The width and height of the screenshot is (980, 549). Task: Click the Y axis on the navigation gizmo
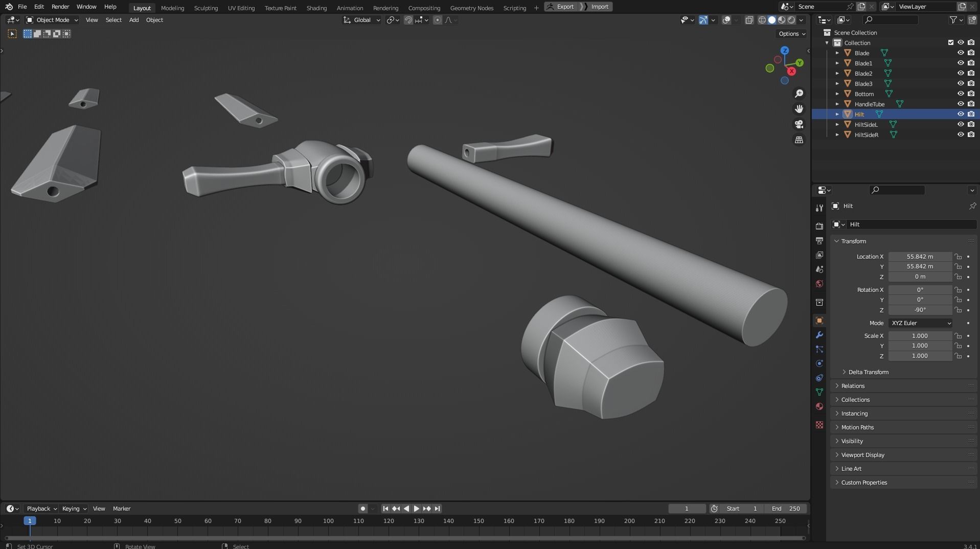click(x=800, y=63)
